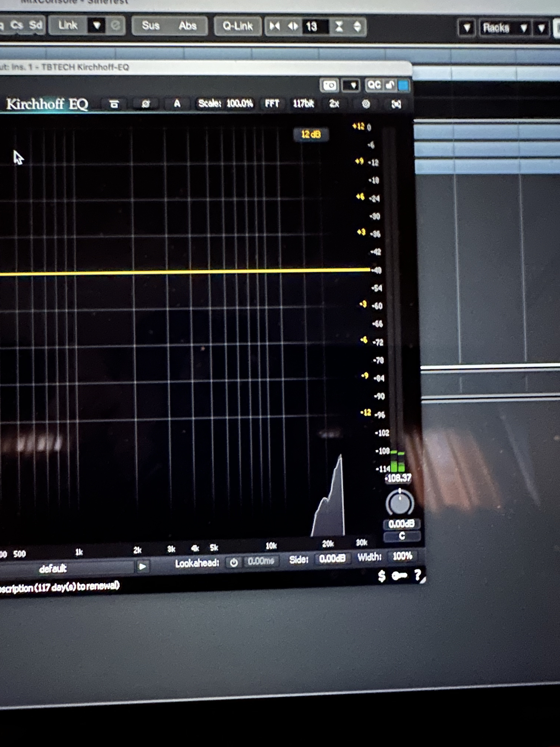Toggle the phase invert icon

(x=146, y=104)
